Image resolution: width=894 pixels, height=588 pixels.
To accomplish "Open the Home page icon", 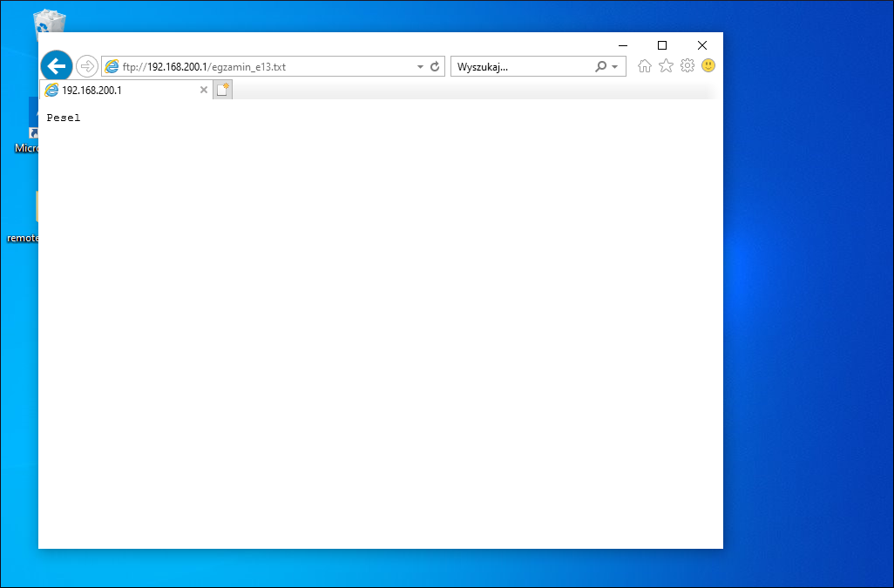I will click(644, 66).
